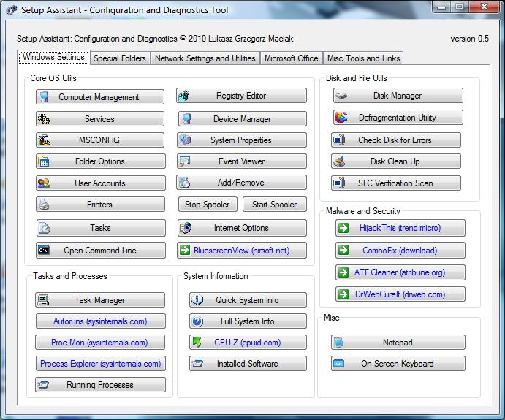
Task: Open the Network Settings and Utilities tab
Action: [205, 58]
